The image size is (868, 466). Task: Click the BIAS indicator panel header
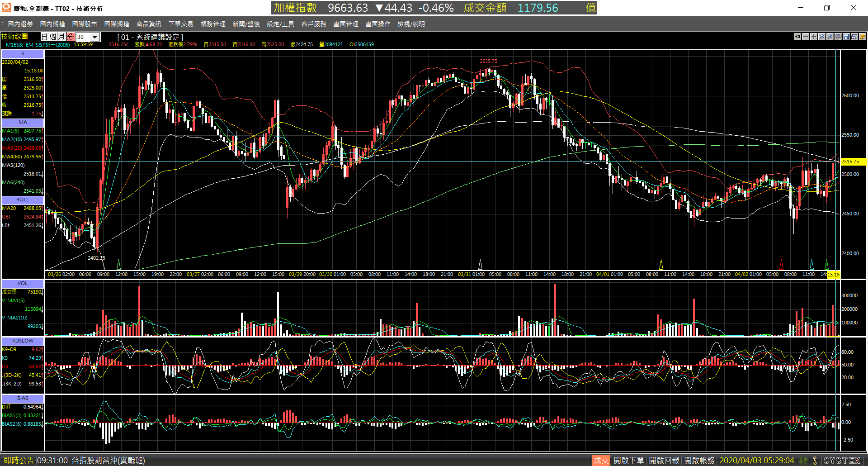[x=23, y=398]
